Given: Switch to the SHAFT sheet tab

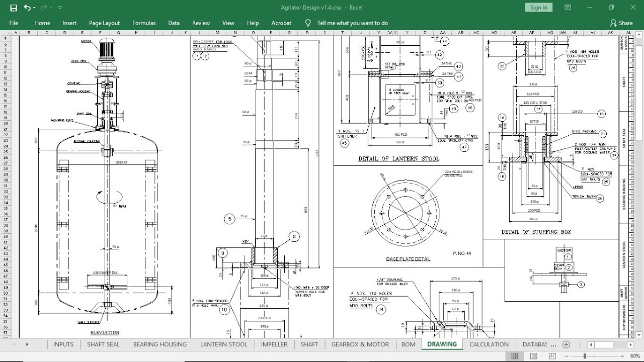Looking at the screenshot, I should (309, 344).
